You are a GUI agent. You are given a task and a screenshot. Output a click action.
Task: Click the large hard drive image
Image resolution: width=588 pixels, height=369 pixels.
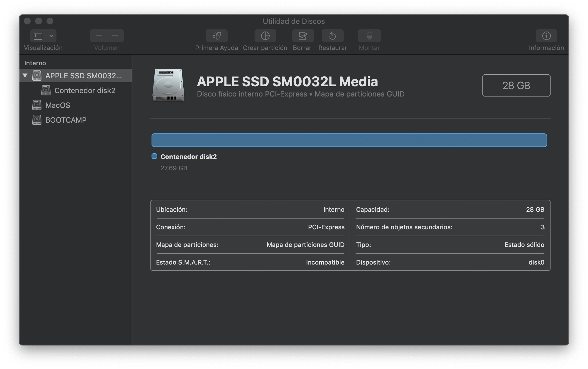168,85
